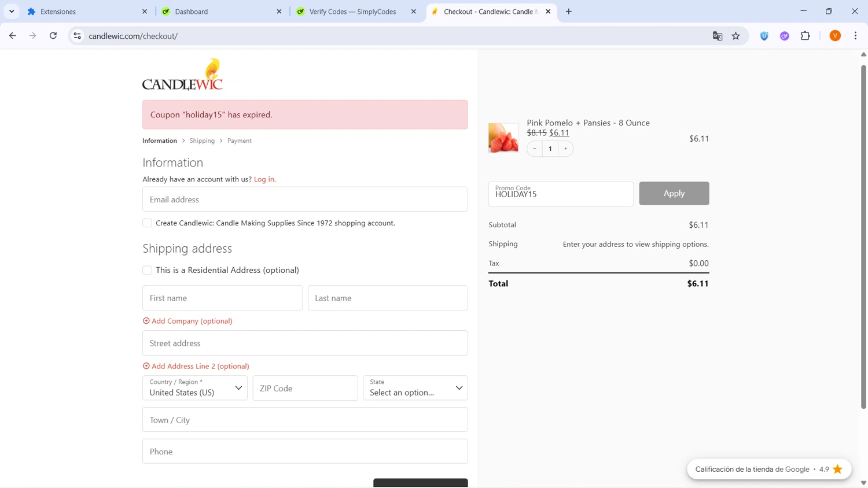Screen dimensions: 868x488
Task: Click the address bar URL
Action: pos(133,36)
